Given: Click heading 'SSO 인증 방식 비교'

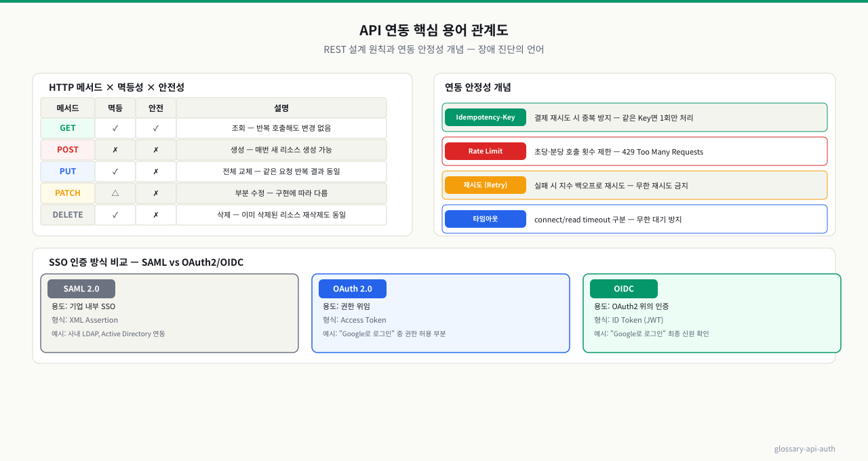Looking at the screenshot, I should click(88, 262).
